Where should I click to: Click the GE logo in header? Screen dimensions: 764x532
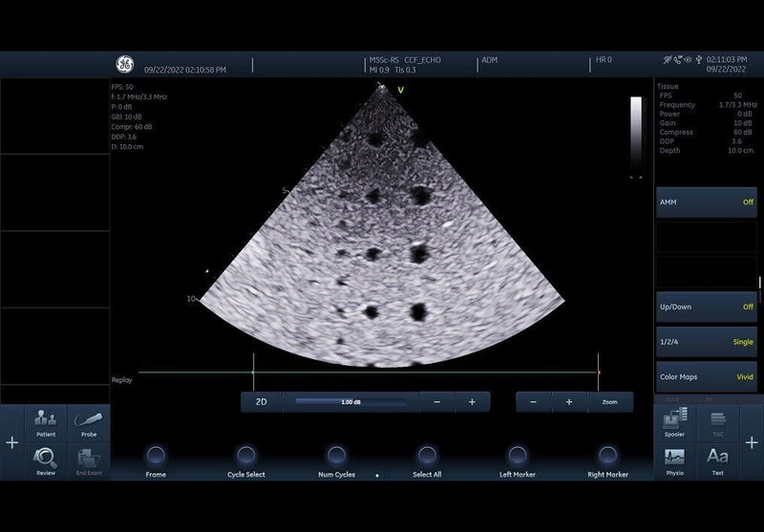click(125, 65)
